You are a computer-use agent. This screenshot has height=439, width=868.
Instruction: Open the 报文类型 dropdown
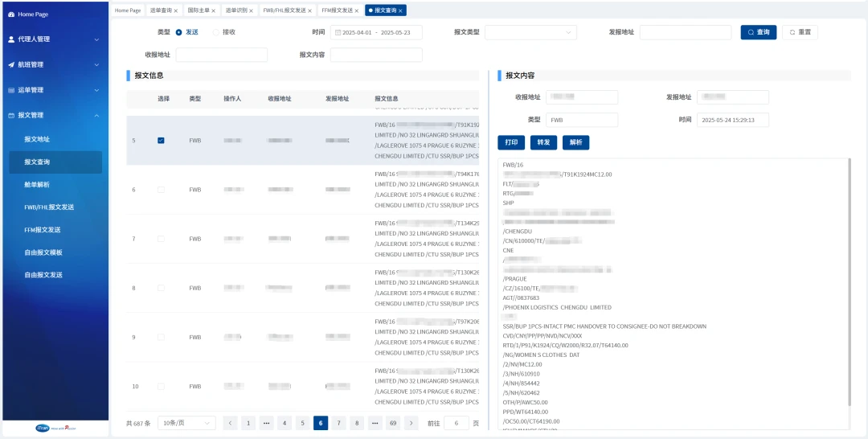click(530, 33)
